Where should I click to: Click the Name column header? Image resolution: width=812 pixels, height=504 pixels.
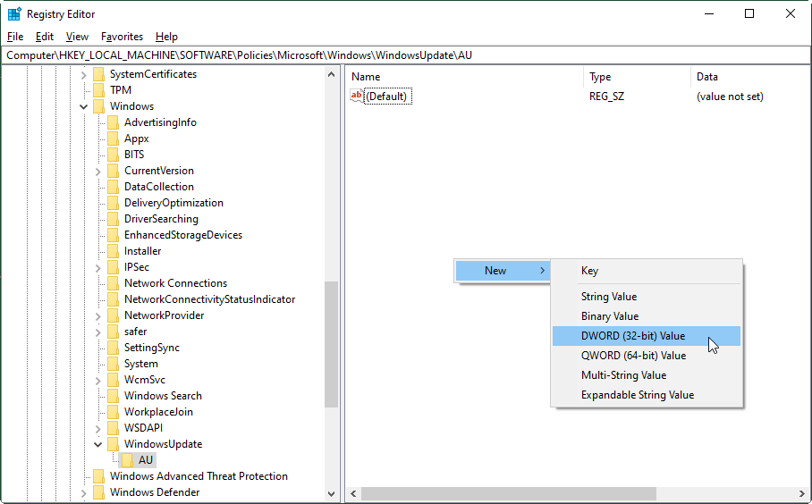464,77
